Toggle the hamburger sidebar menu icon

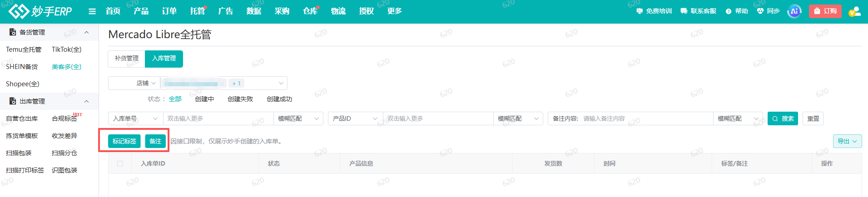[92, 11]
